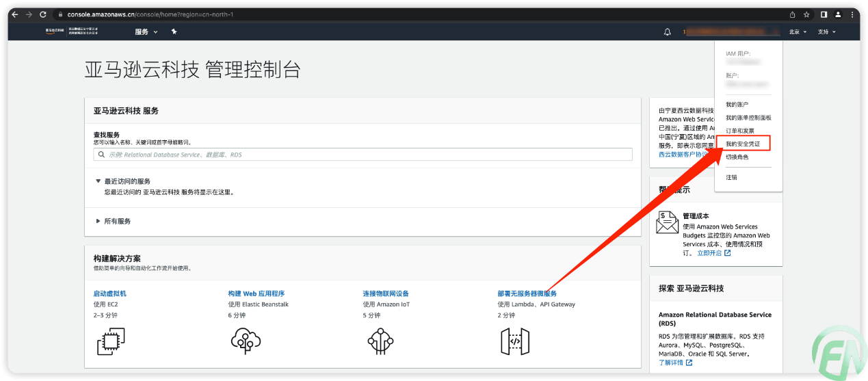This screenshot has height=381, width=868.
Task: Click the 使用 Elastic Beanstalk text
Action: click(x=259, y=304)
